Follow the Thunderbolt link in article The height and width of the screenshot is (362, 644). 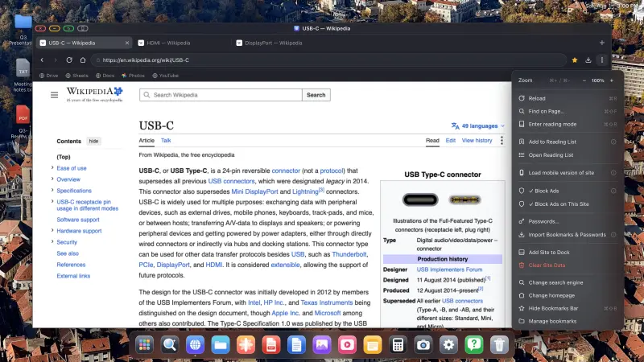click(x=349, y=254)
